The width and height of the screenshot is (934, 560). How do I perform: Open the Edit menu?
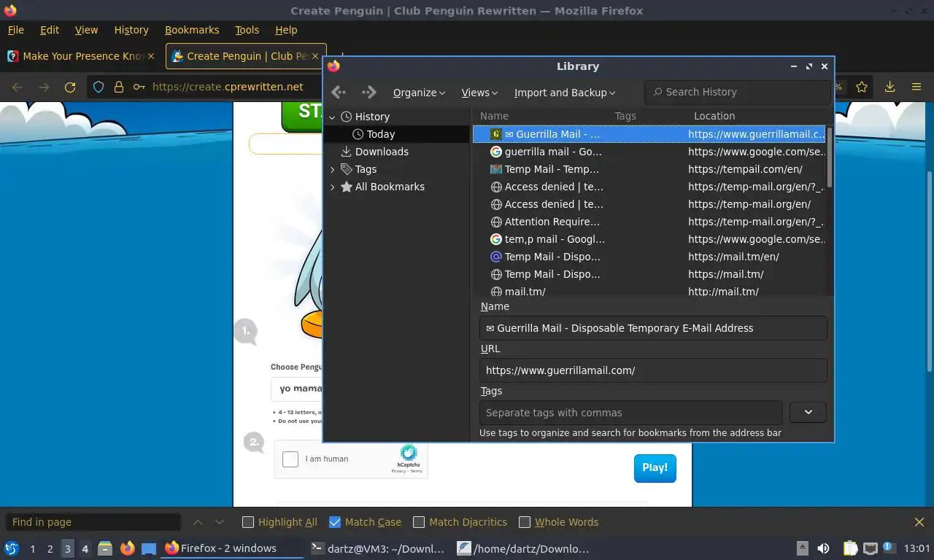pos(50,30)
